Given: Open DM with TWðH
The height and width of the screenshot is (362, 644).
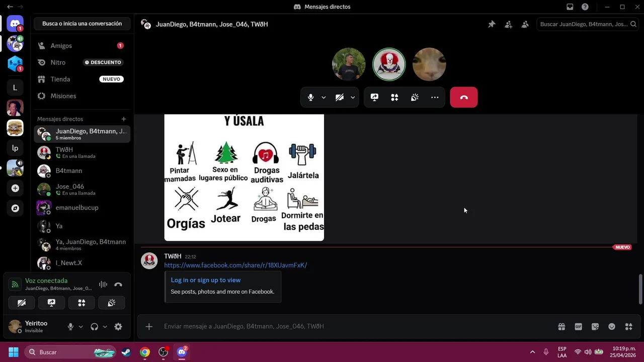Looking at the screenshot, I should (82, 152).
